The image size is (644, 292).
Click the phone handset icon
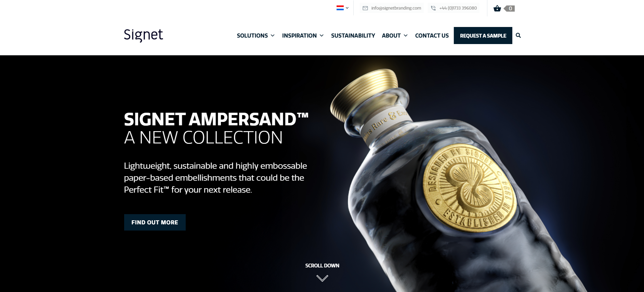click(433, 8)
